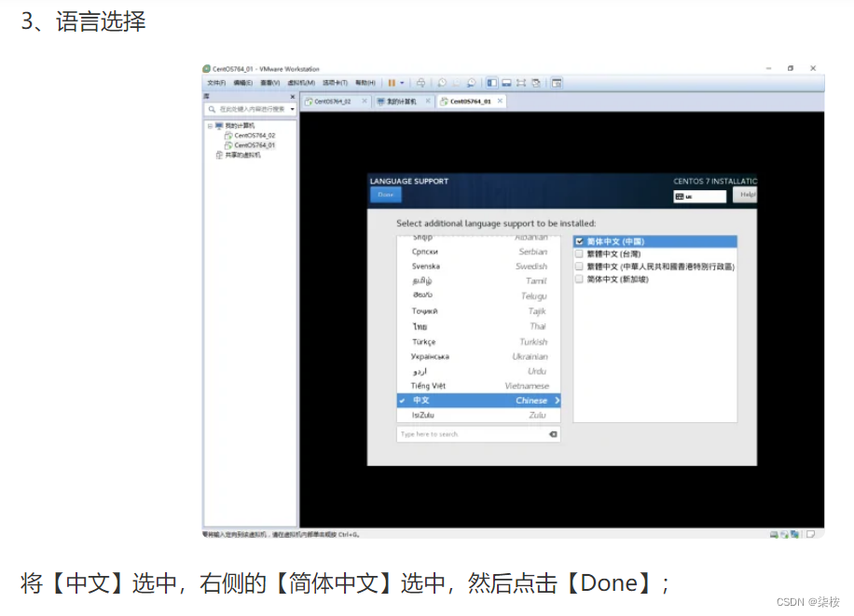Open the power options dropdown arrow
Image resolution: width=854 pixels, height=616 pixels.
(x=401, y=83)
